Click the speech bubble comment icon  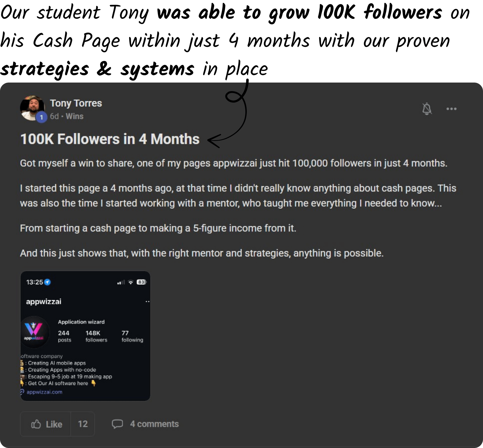coord(117,424)
